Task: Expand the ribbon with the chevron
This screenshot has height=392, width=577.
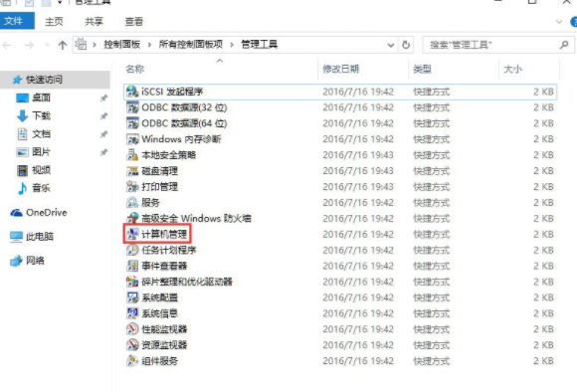Action: 559,22
